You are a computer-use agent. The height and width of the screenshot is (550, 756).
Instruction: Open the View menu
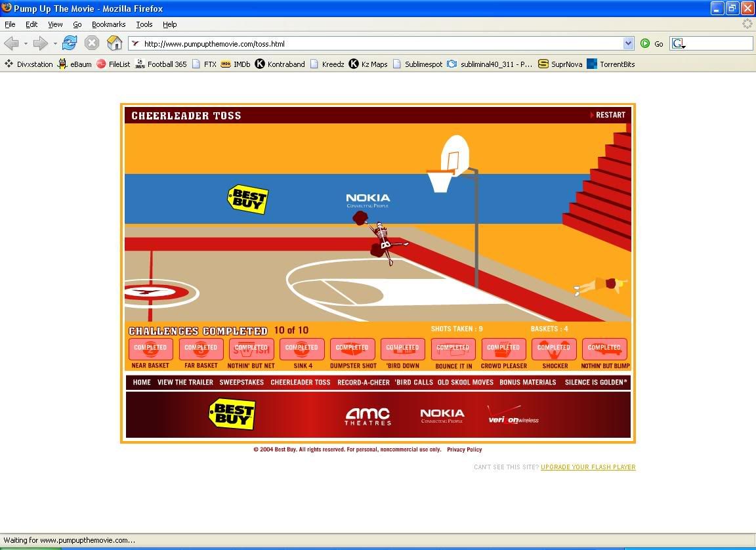tap(55, 24)
